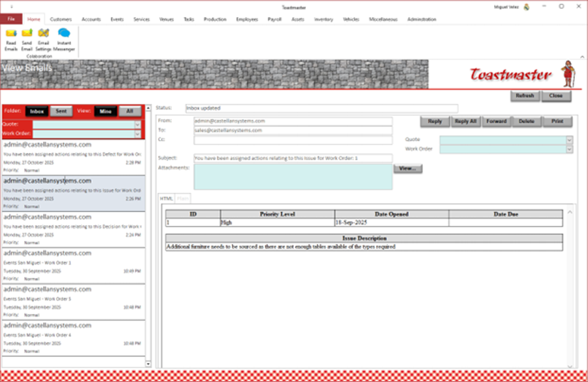
Task: Select the Vehicles ribbon tab
Action: pos(351,19)
